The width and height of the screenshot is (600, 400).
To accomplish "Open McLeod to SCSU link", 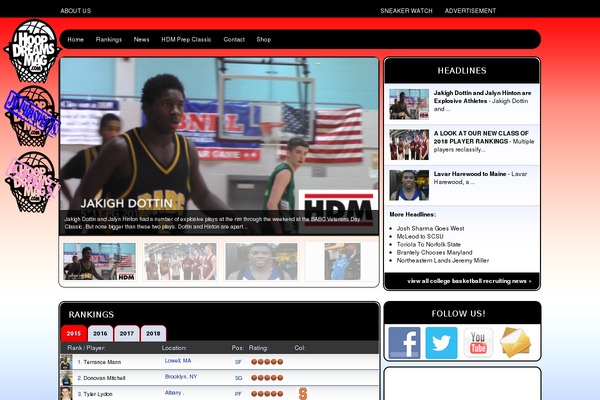I will pos(420,237).
